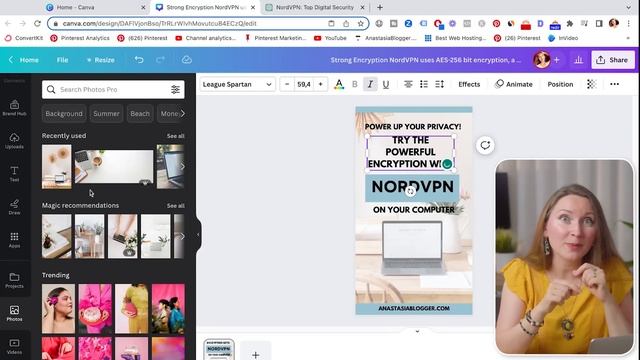Select the page 1 thumbnail

point(219,350)
